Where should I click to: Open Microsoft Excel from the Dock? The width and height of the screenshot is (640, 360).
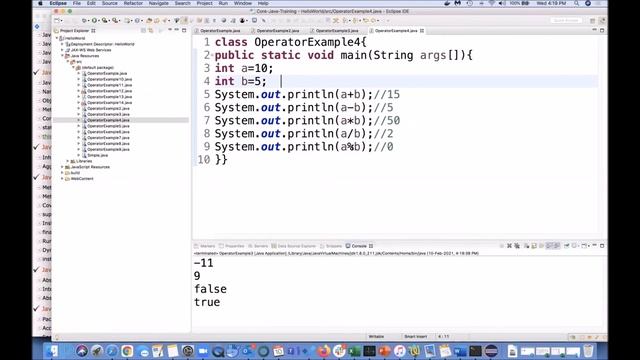354,351
